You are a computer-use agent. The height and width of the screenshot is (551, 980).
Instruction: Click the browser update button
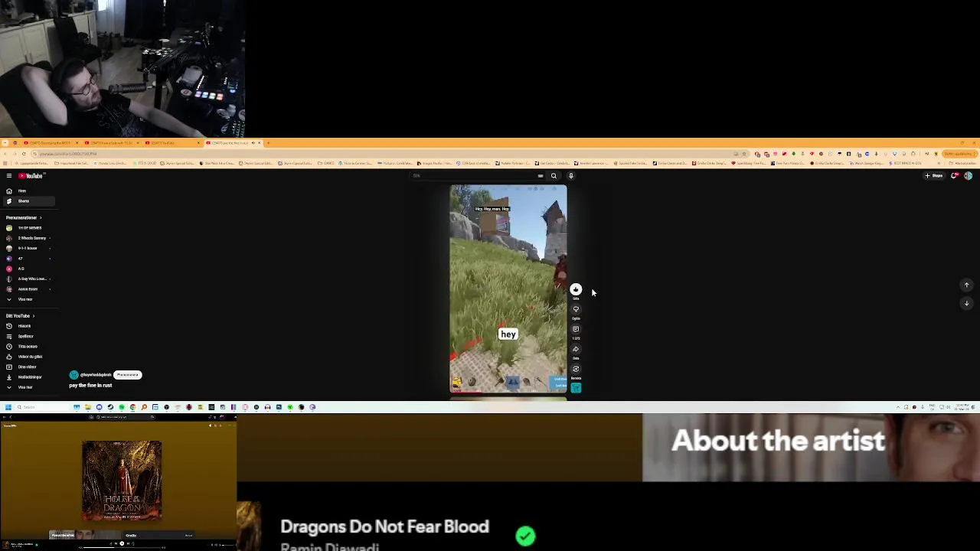(x=959, y=154)
